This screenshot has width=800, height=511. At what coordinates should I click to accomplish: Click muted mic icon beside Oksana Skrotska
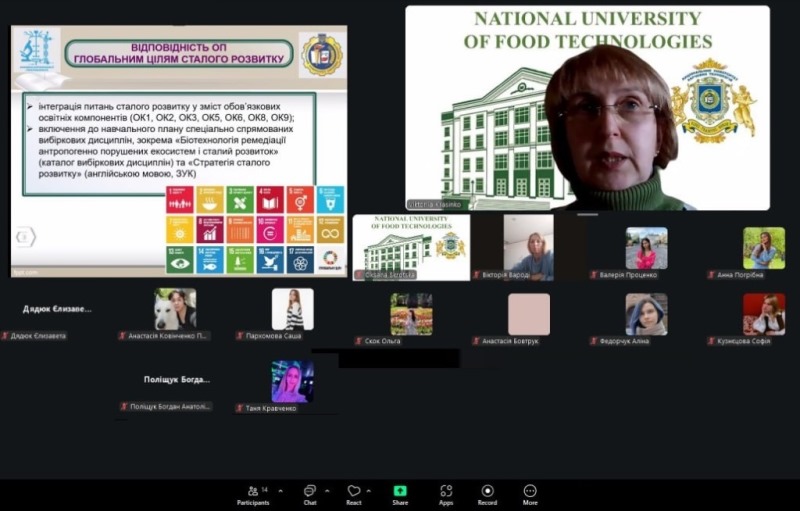click(360, 275)
